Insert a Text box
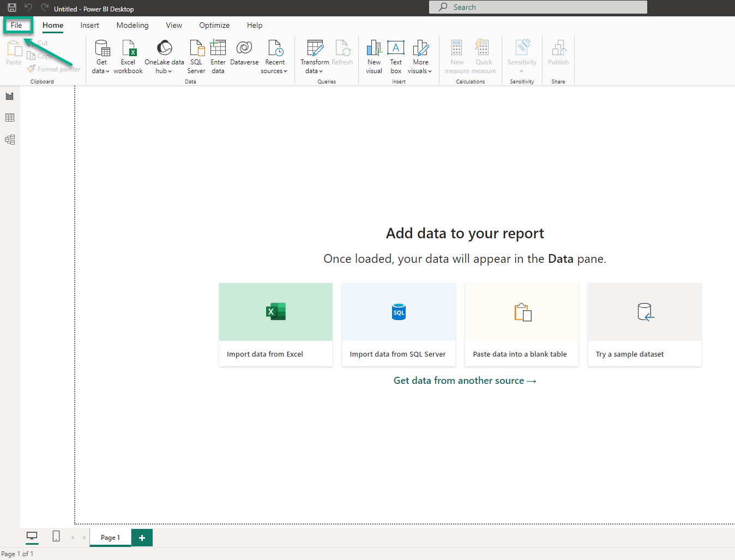 [396, 49]
